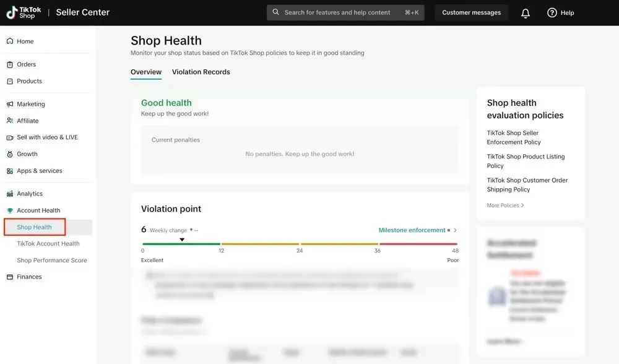Collapse the Account Health menu section
The width and height of the screenshot is (619, 364).
point(38,210)
